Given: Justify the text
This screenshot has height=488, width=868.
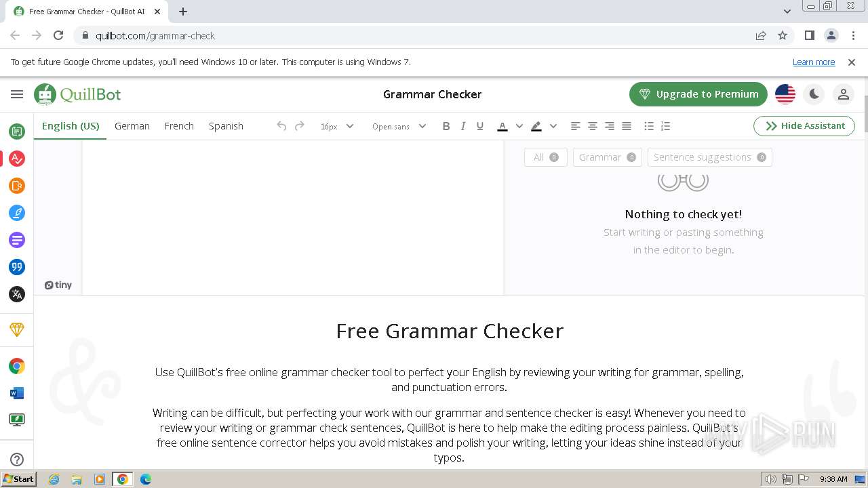Looking at the screenshot, I should (627, 126).
